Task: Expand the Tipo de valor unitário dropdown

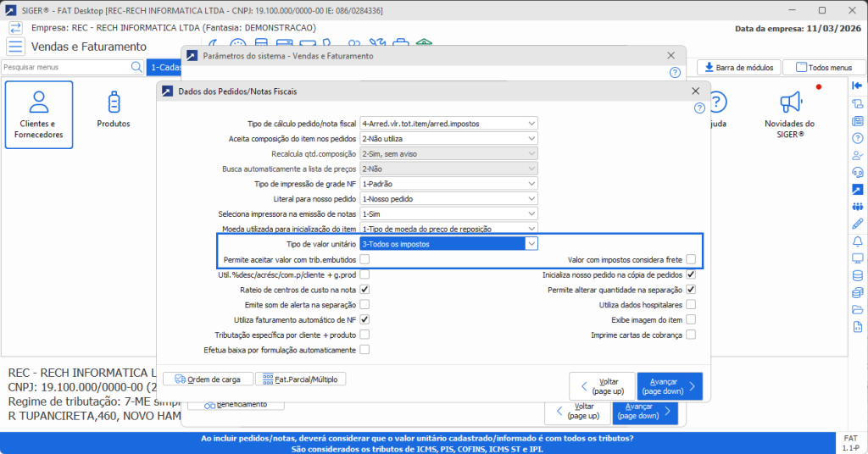Action: (531, 244)
